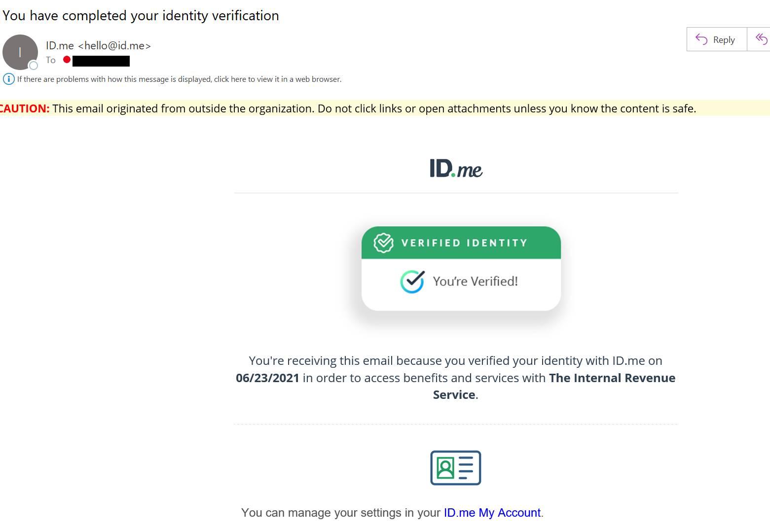Click the sender address hello@id.me
Viewport: 770px width, 532px height.
tap(114, 46)
